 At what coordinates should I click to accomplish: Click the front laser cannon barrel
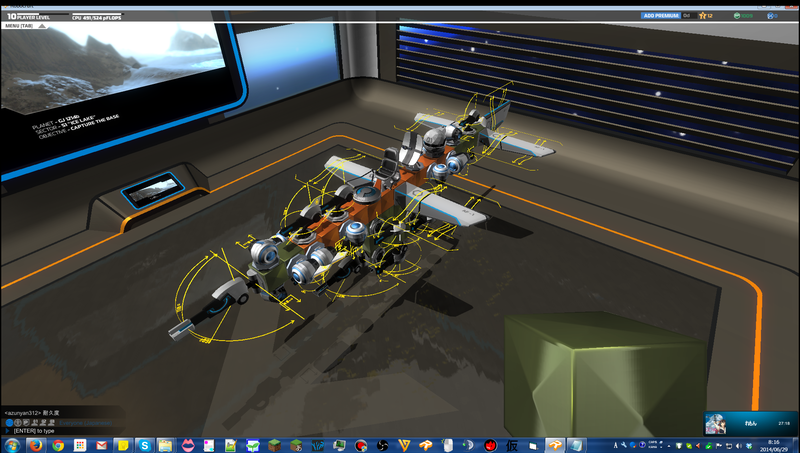(180, 329)
